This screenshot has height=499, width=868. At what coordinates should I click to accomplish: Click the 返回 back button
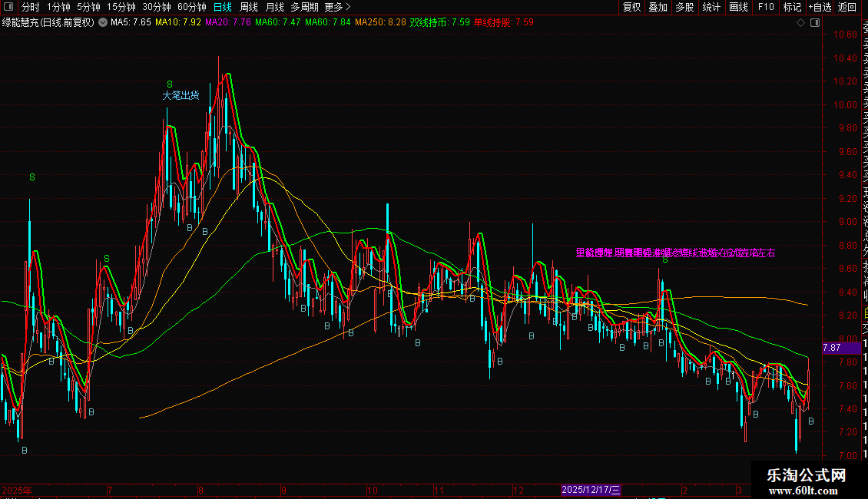[847, 7]
